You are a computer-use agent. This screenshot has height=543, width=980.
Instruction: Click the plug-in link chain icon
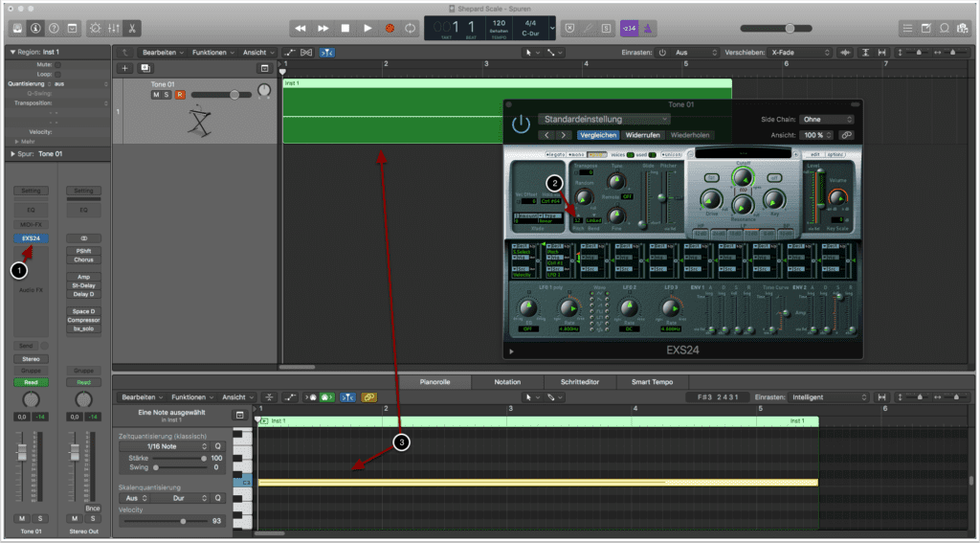[x=845, y=135]
